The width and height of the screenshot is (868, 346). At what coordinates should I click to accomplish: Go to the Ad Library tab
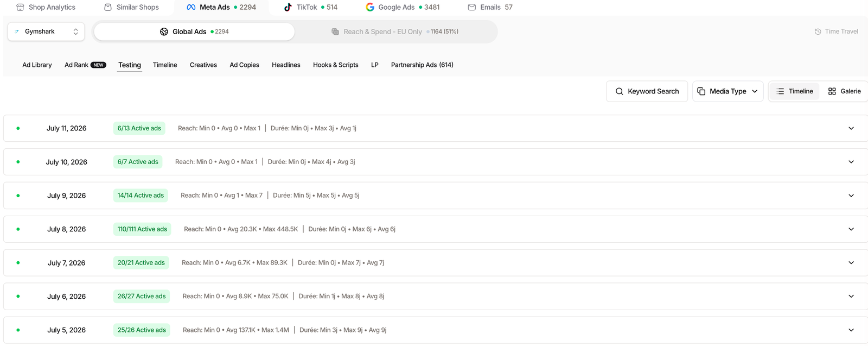click(x=37, y=65)
